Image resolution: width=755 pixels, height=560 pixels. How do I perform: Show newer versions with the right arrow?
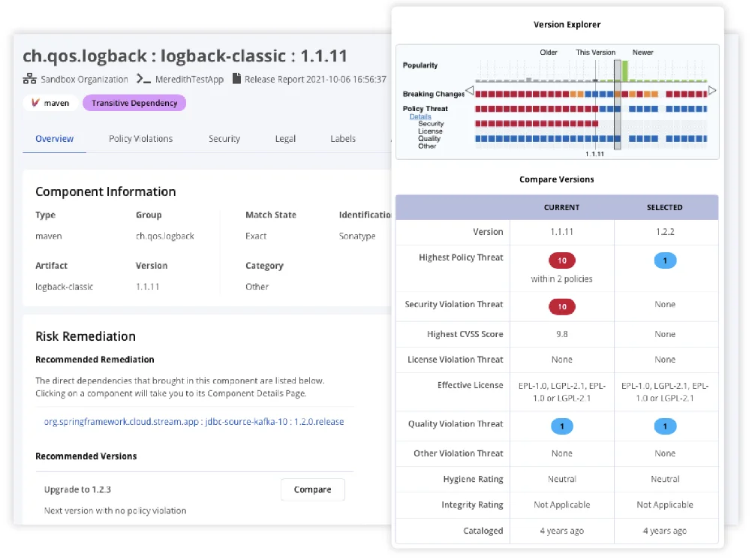click(712, 90)
